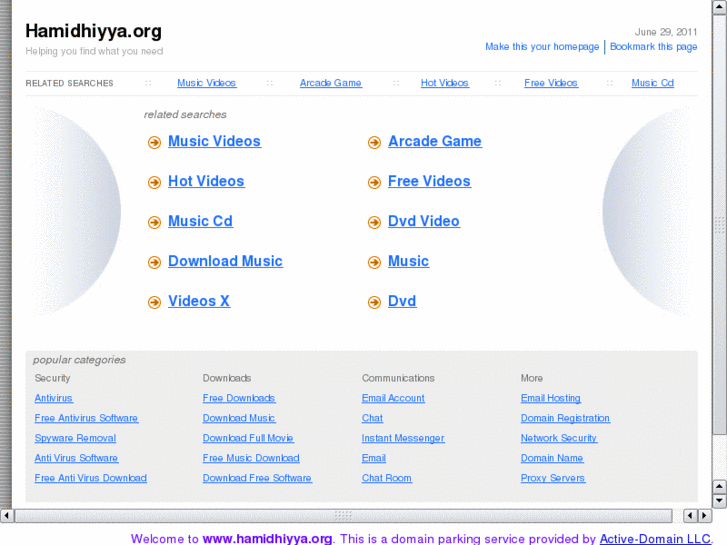Open Download Free Software link
This screenshot has width=727, height=545.
(x=257, y=478)
